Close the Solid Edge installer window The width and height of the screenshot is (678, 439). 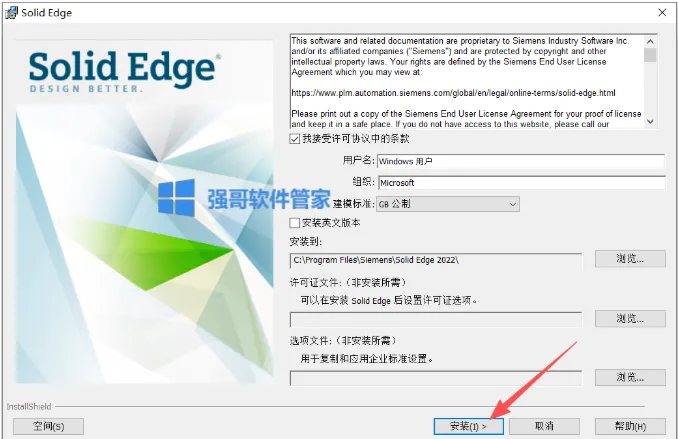click(662, 13)
